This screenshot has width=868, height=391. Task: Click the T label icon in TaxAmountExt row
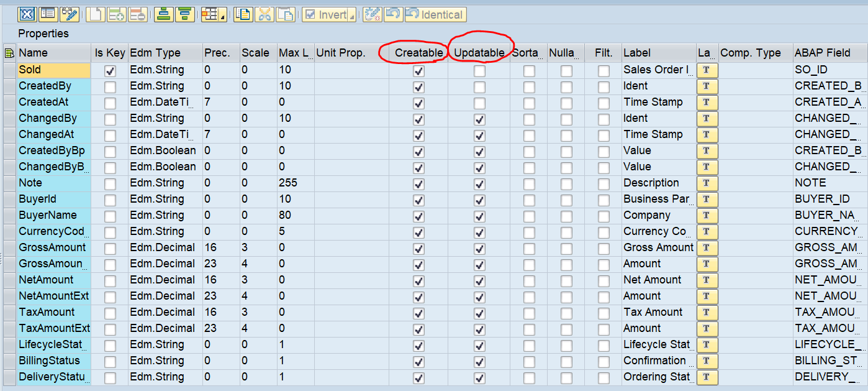click(x=707, y=328)
